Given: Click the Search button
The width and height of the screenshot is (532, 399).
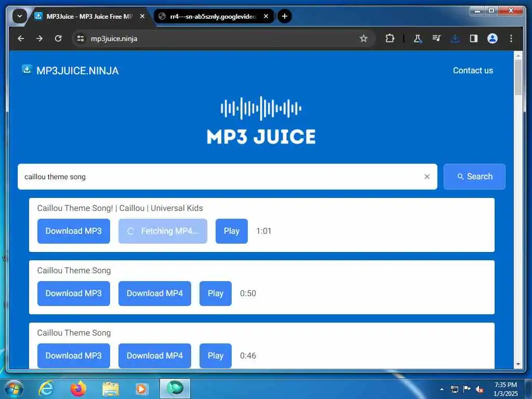Looking at the screenshot, I should (x=474, y=177).
